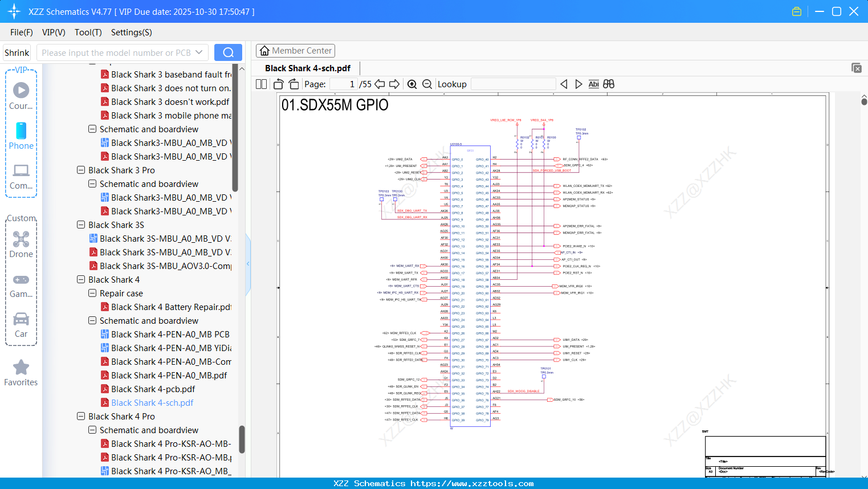The image size is (868, 489).
Task: Open Black Shark 4 Battery Repair.pdf
Action: click(171, 307)
